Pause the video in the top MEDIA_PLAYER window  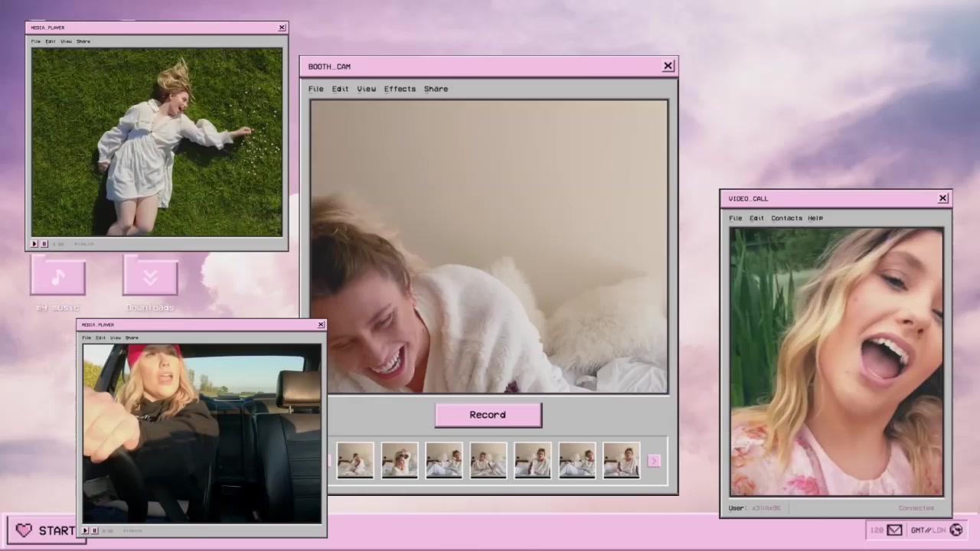tap(44, 243)
